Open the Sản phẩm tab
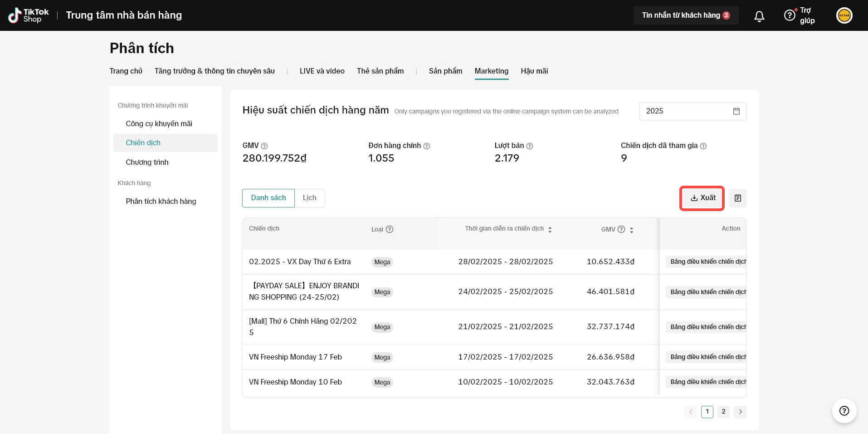This screenshot has height=434, width=868. pyautogui.click(x=445, y=71)
